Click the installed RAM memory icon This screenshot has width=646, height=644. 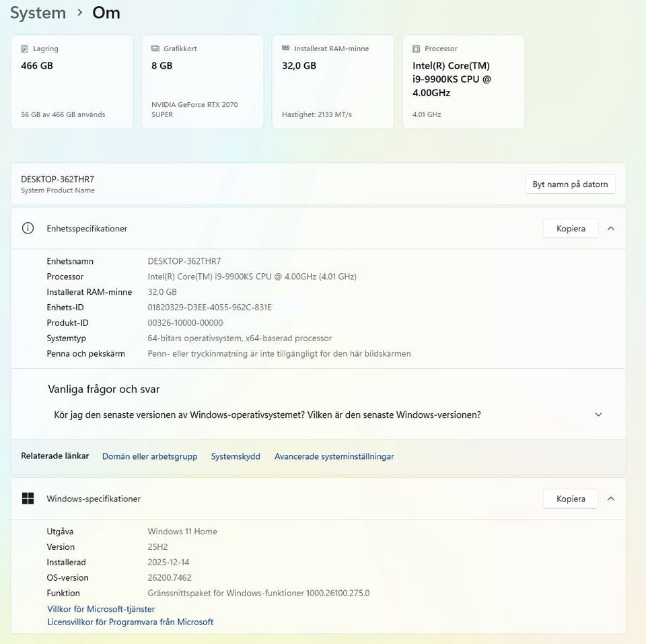pyautogui.click(x=286, y=48)
